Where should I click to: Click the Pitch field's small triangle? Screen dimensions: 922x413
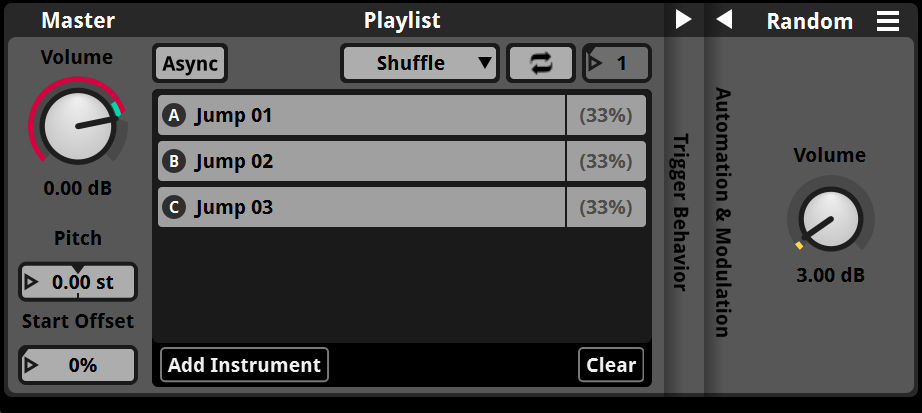coord(32,282)
